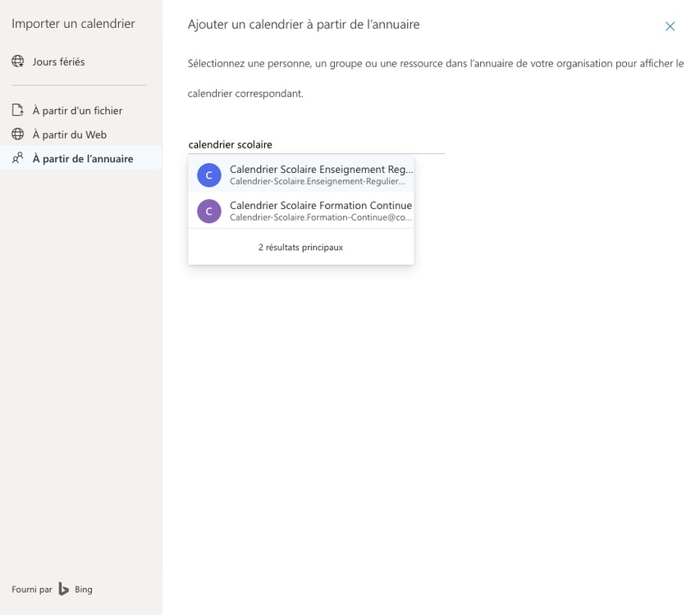Click the Importer un calendrier heading
Image resolution: width=700 pixels, height=615 pixels.
[x=73, y=24]
